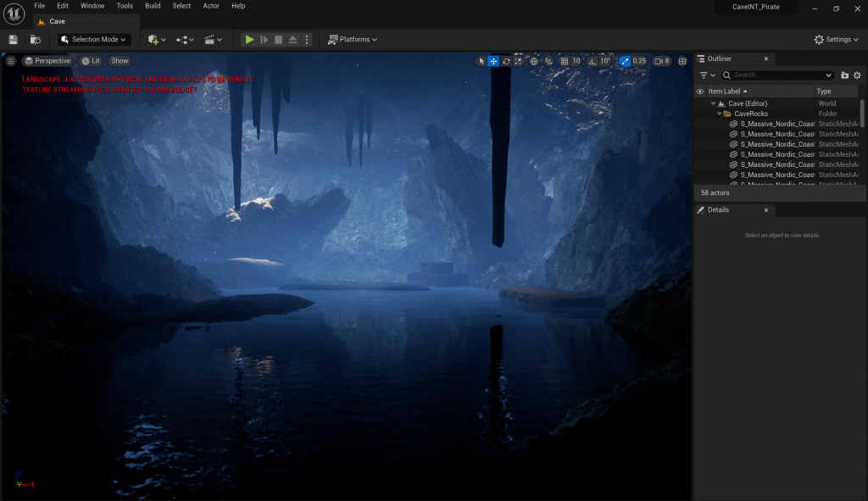The width and height of the screenshot is (868, 501).
Task: Open the Cinematics clapperboard dropdown
Action: coord(213,39)
